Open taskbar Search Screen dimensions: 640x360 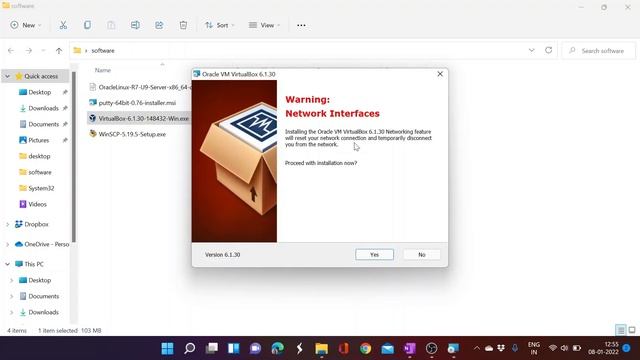(x=189, y=348)
